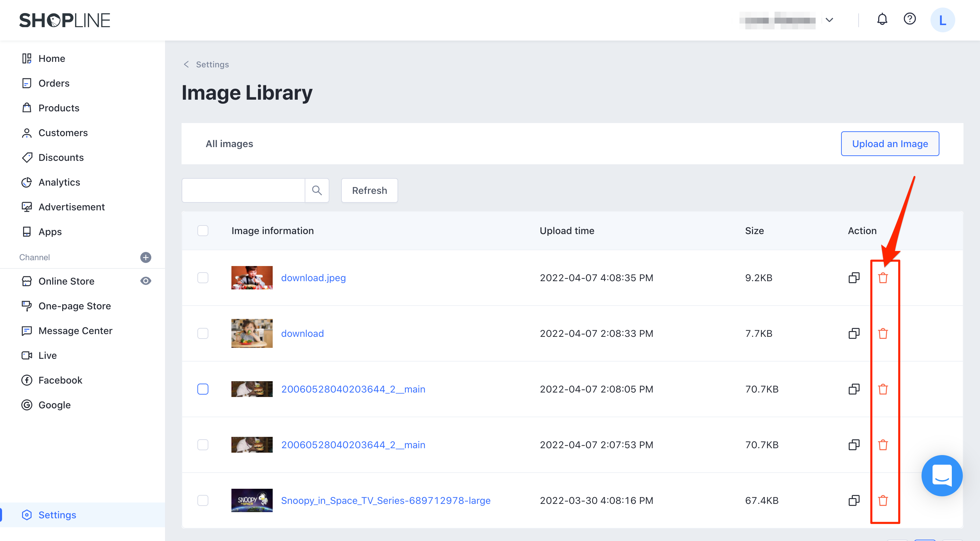
Task: Click the Upload an Image button
Action: pos(890,144)
